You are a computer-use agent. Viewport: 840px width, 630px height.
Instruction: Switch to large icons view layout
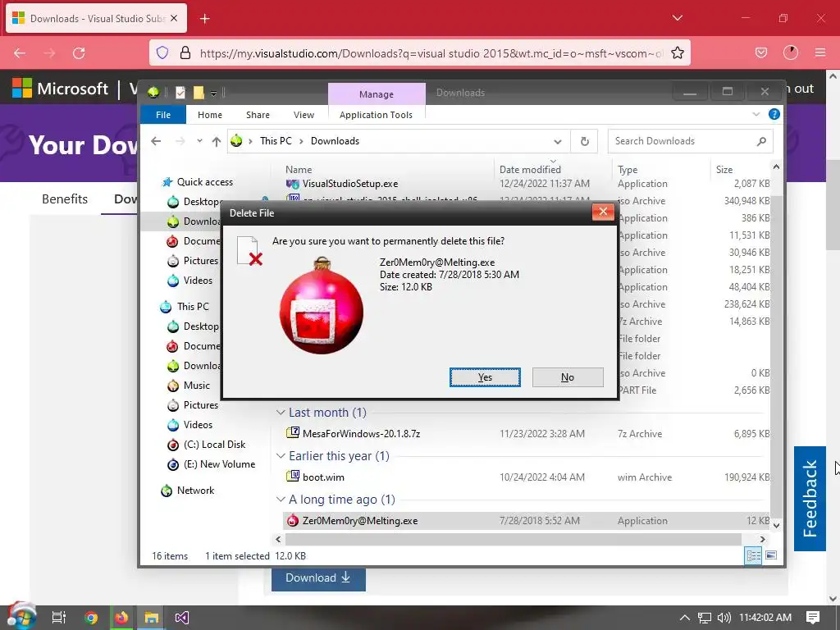tap(771, 555)
